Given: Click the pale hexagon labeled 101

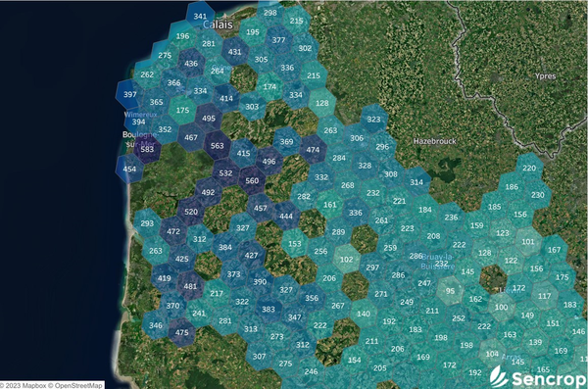Looking at the screenshot, I should click(x=528, y=242).
